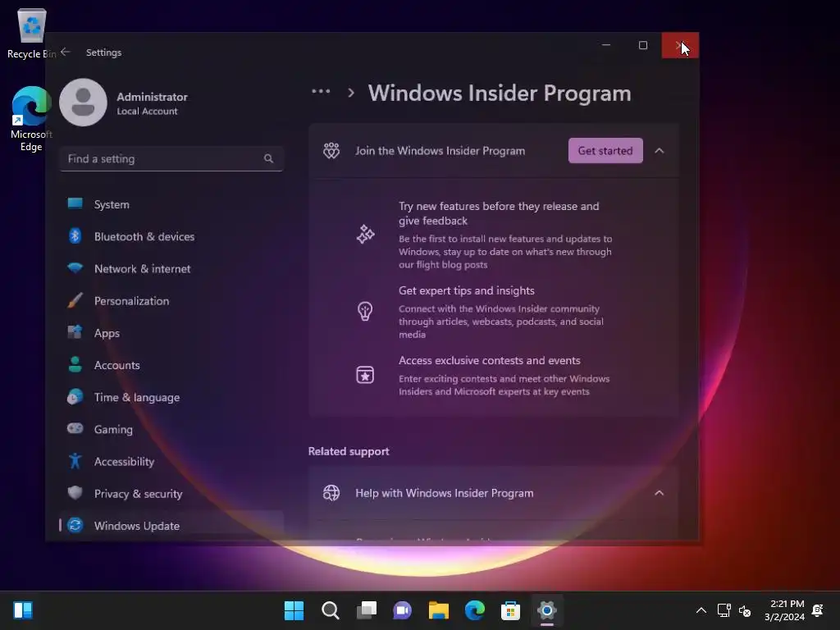Open Apps settings label

click(107, 333)
